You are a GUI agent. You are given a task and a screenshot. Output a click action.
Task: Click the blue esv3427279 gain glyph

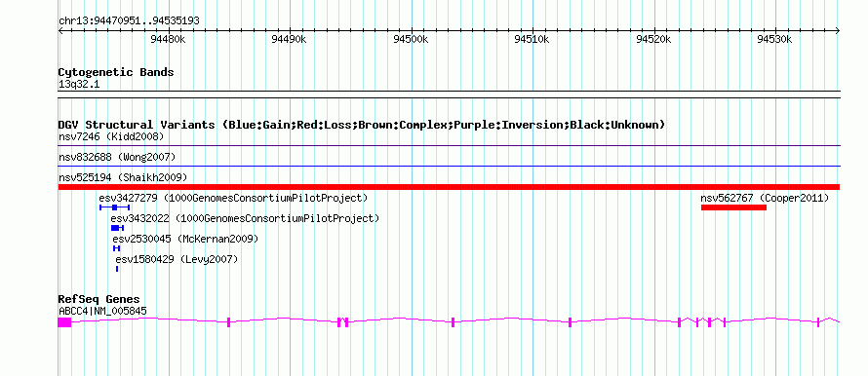114,207
